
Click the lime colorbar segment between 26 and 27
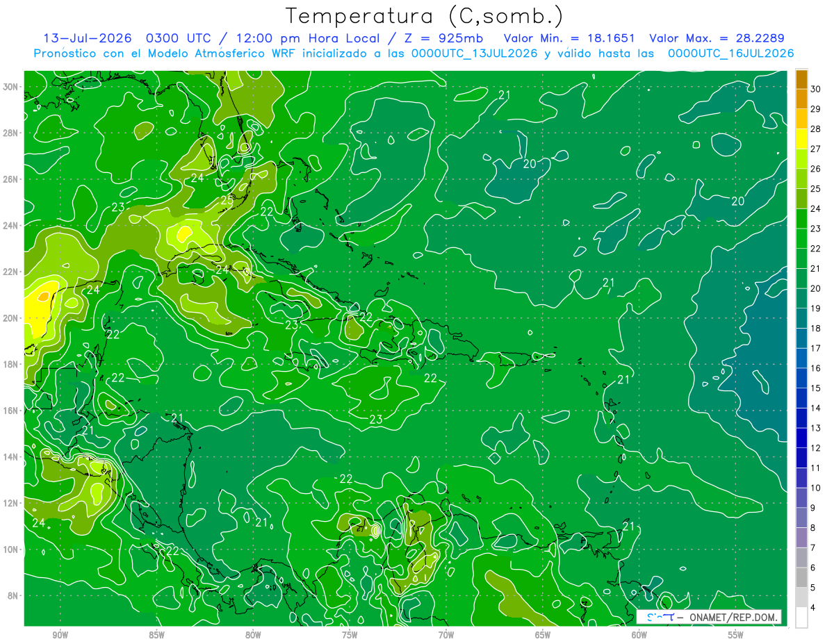801,158
